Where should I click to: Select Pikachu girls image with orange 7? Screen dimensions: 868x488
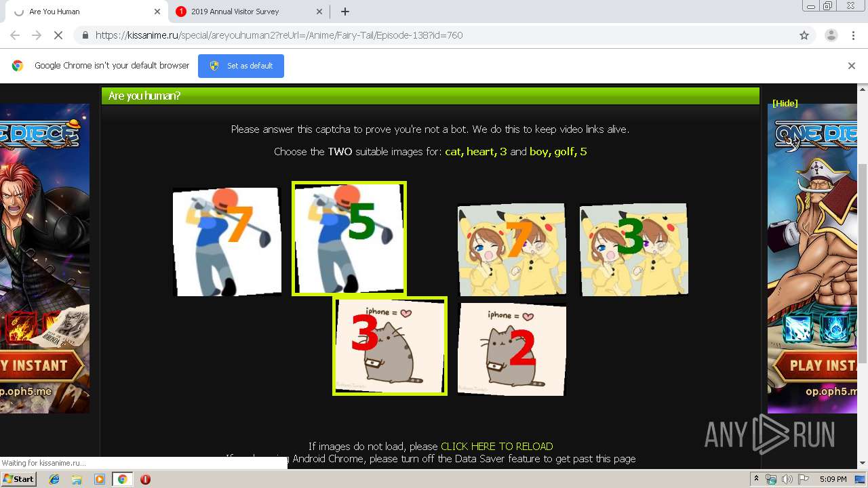512,249
